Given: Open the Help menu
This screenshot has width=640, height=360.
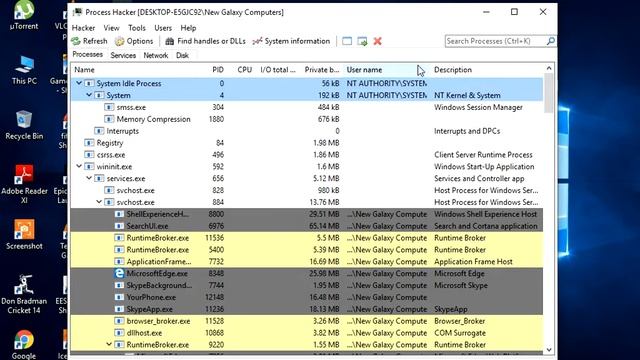Looking at the screenshot, I should tap(188, 28).
